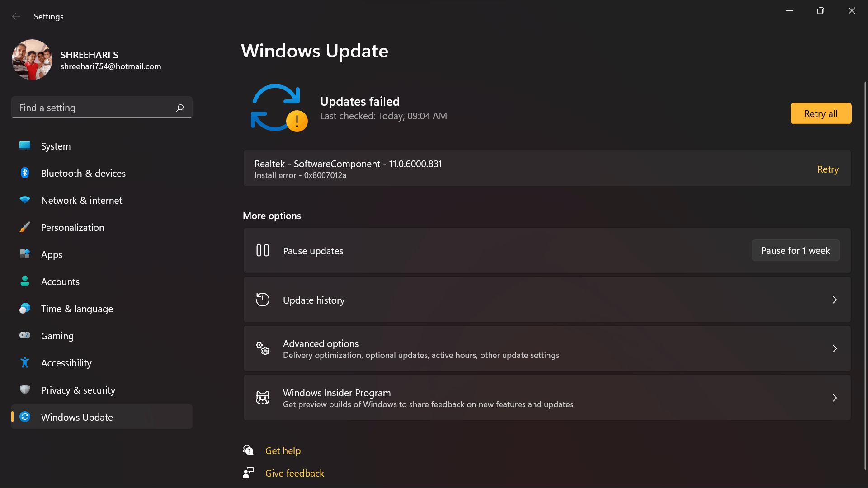
Task: Click the search magnifier icon
Action: tap(180, 108)
